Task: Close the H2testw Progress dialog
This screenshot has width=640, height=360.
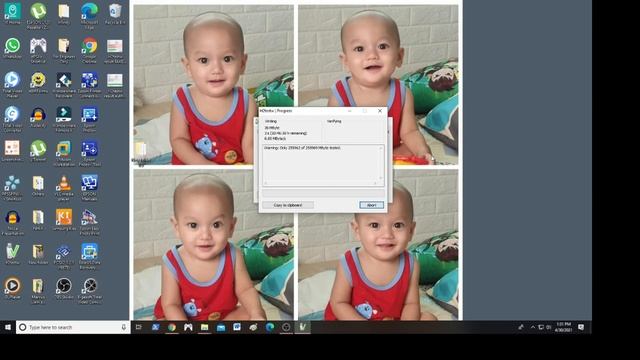Action: (x=380, y=111)
